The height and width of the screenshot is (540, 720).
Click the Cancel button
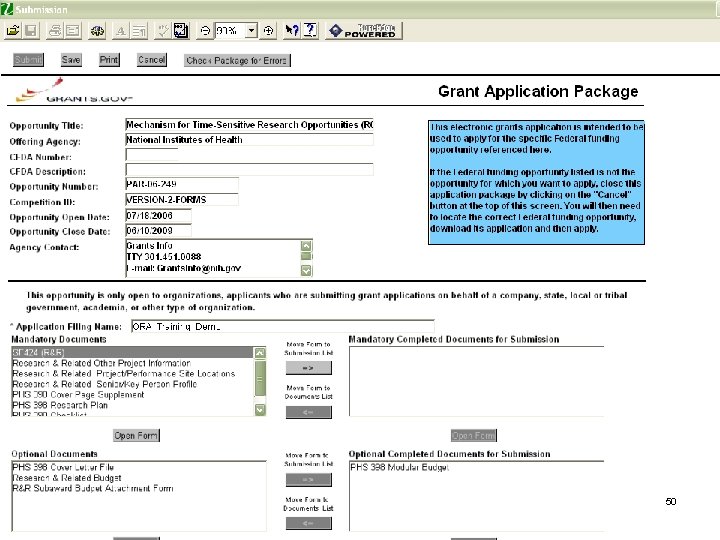pyautogui.click(x=152, y=60)
